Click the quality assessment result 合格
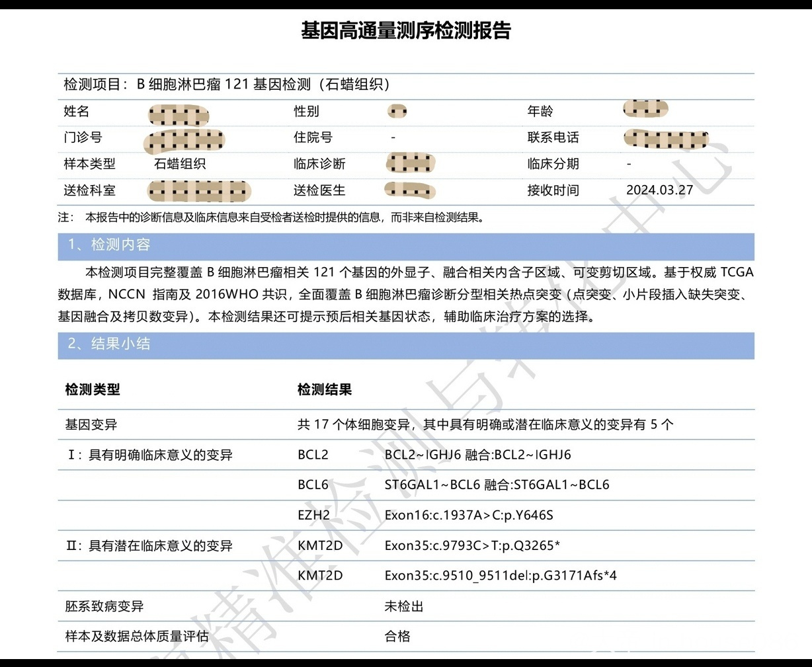Viewport: 812px width, 667px height. pyautogui.click(x=397, y=637)
